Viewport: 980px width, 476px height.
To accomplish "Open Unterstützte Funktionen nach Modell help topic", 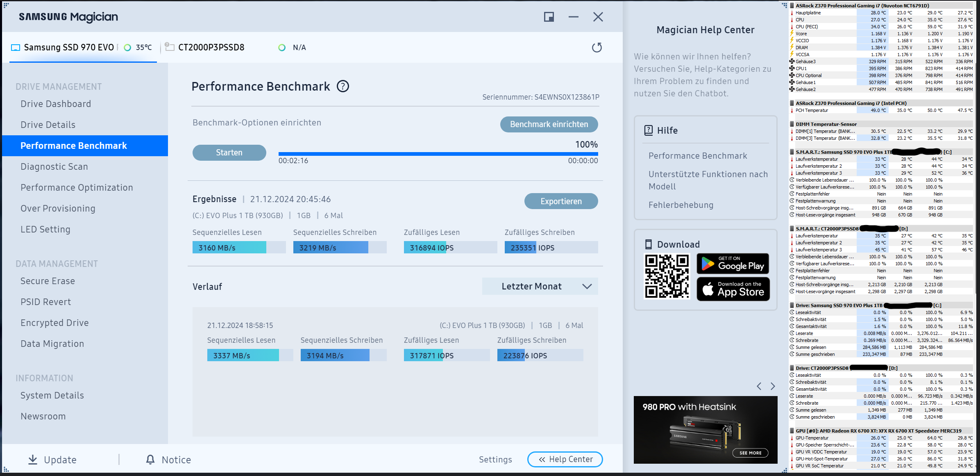I will (708, 180).
